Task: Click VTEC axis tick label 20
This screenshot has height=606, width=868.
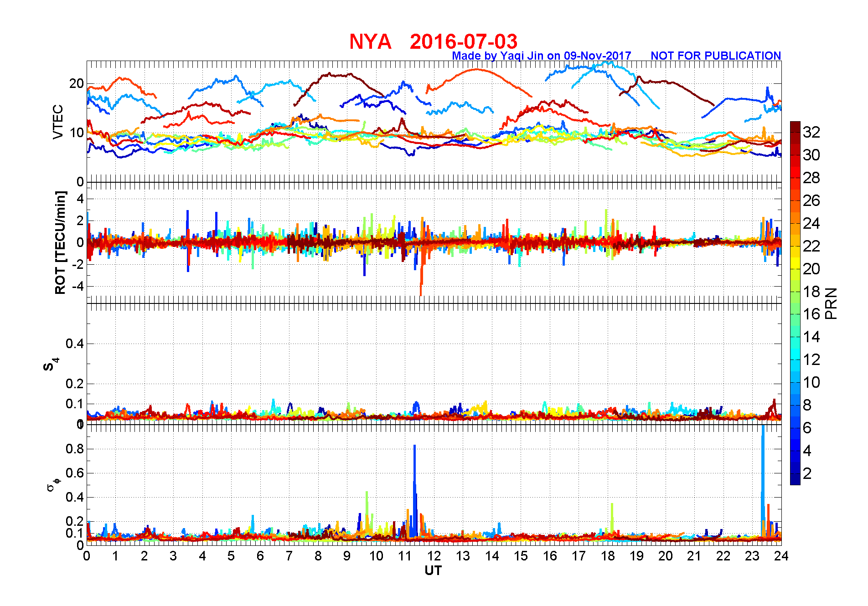Action: pyautogui.click(x=76, y=83)
